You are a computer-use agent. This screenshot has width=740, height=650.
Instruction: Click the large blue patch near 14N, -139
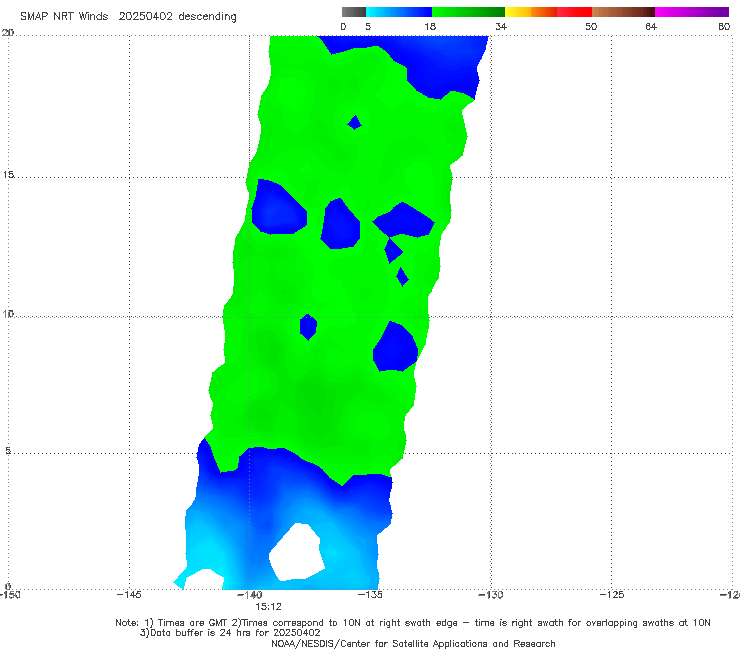pos(279,208)
